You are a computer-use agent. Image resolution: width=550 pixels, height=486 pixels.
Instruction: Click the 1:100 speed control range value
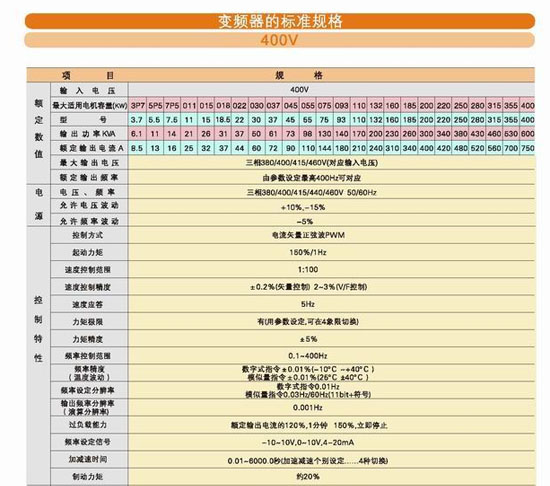[x=308, y=269]
